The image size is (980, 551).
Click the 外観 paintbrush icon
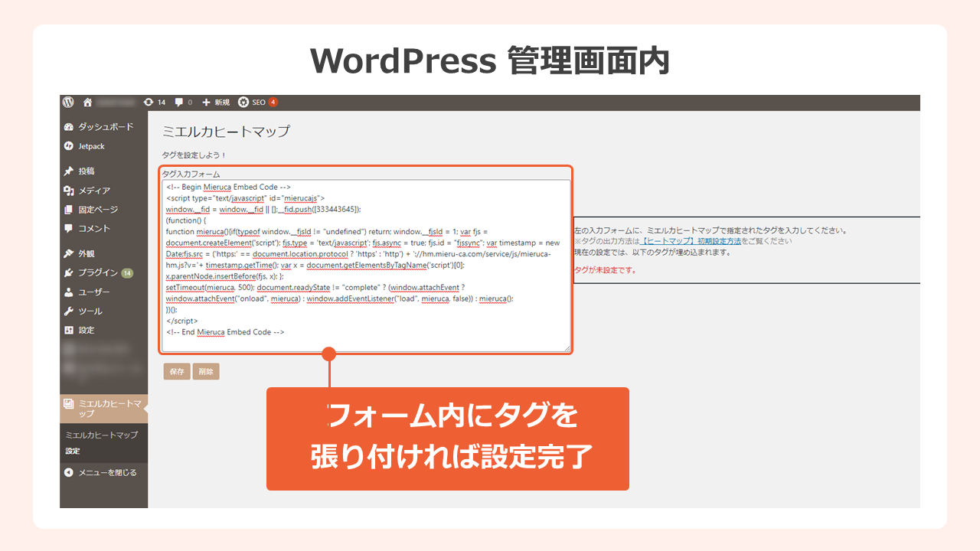[69, 253]
